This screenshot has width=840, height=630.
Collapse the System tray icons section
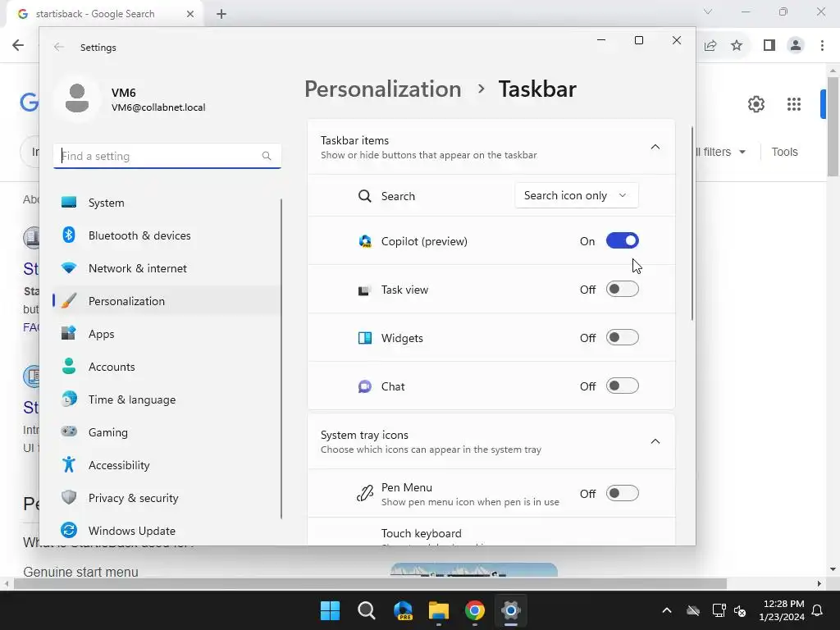click(655, 441)
